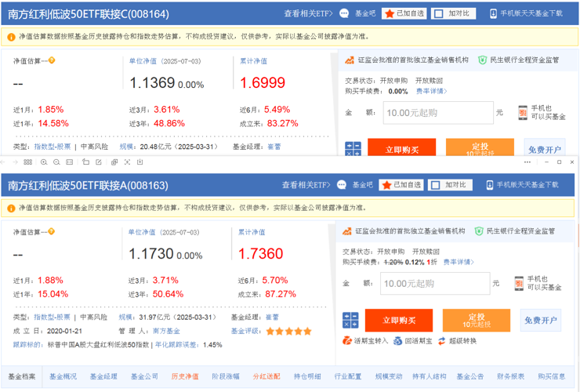Check 加对比 box for fund 008164
This screenshot has height=392, width=580.
[x=438, y=13]
